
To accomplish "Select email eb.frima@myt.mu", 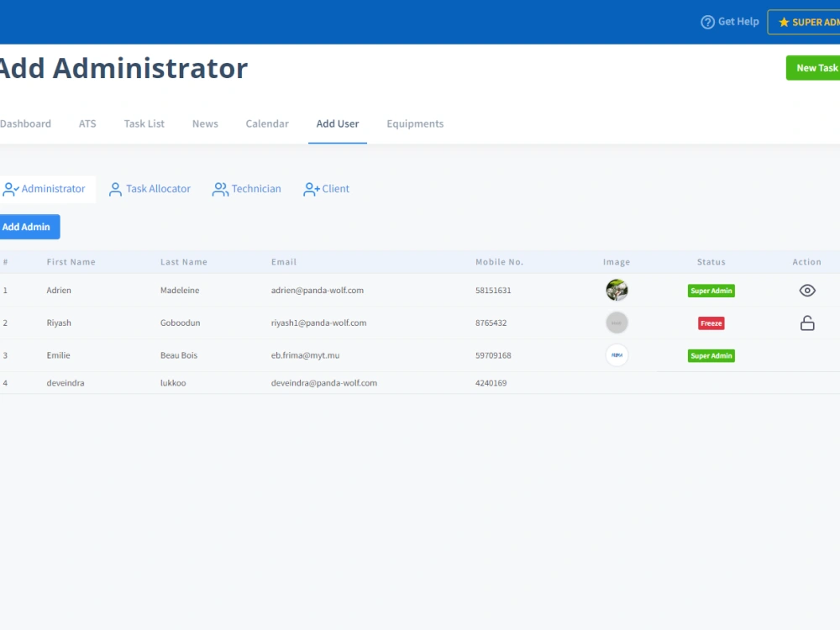I will coord(306,355).
